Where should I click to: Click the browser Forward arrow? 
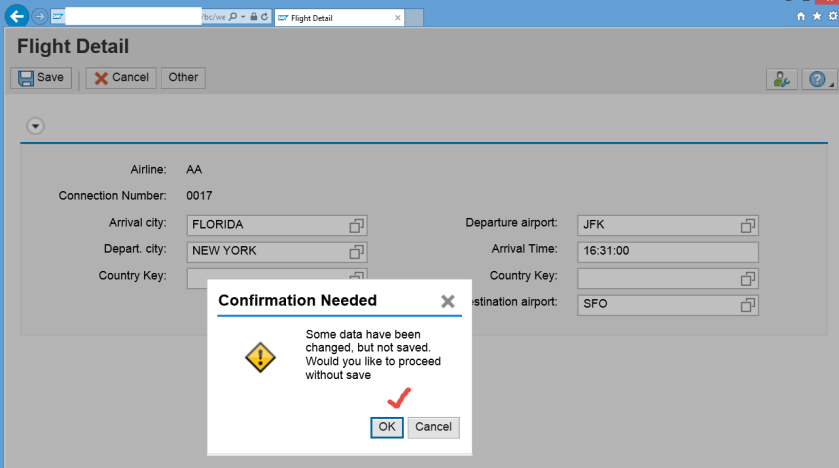[39, 17]
